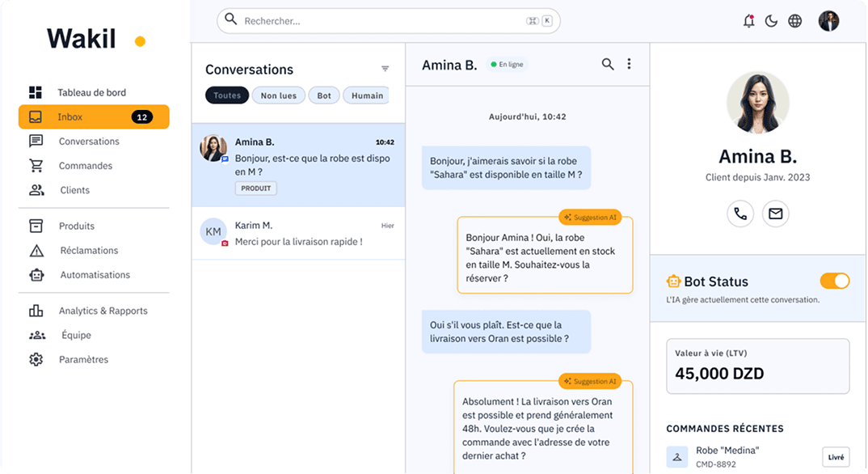This screenshot has width=868, height=474.
Task: Open chat more options menu
Action: (629, 64)
